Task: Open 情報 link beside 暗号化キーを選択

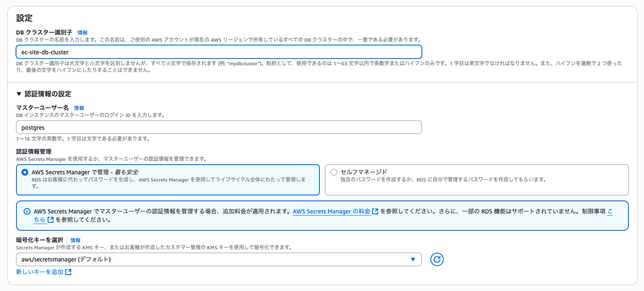Action: pos(75,240)
